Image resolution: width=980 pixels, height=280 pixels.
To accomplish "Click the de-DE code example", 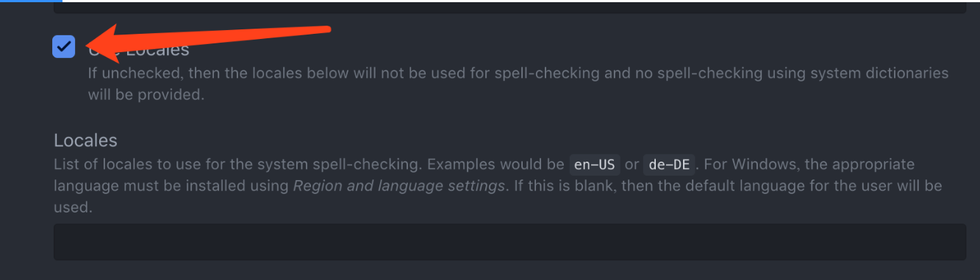I will pyautogui.click(x=668, y=164).
